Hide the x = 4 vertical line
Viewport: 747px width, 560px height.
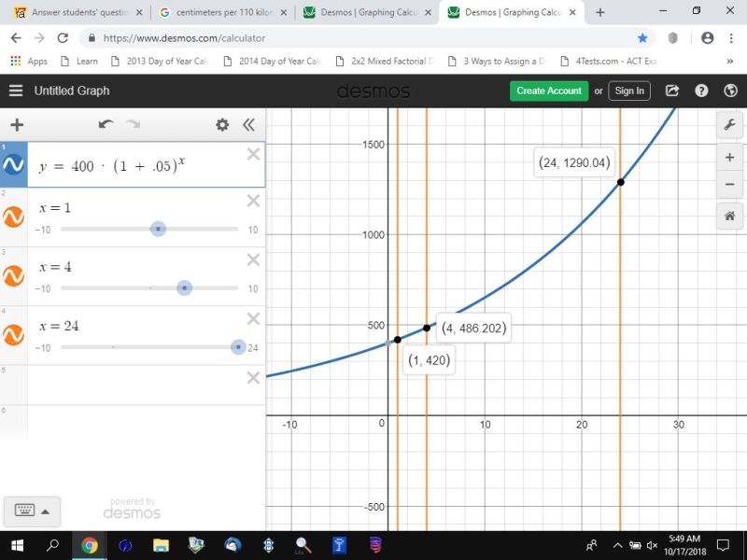[x=13, y=276]
